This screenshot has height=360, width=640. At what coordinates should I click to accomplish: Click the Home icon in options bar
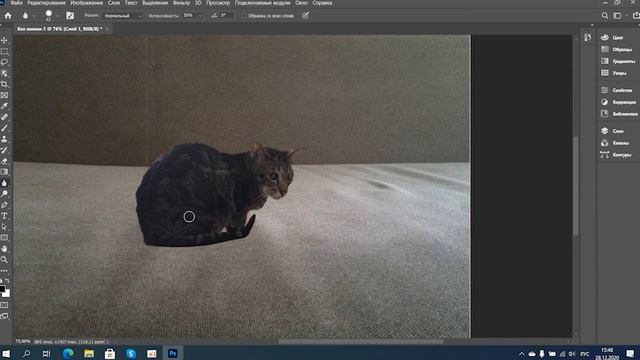click(x=8, y=16)
